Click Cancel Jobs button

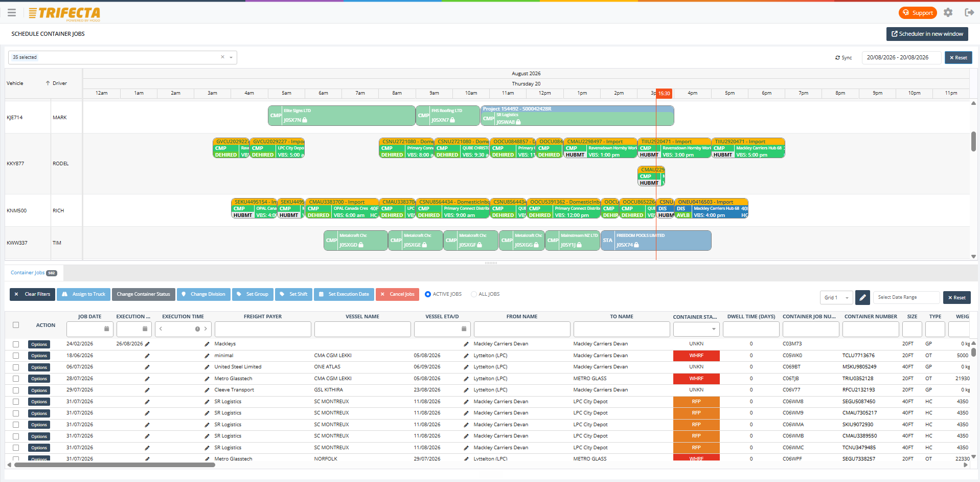click(x=397, y=294)
